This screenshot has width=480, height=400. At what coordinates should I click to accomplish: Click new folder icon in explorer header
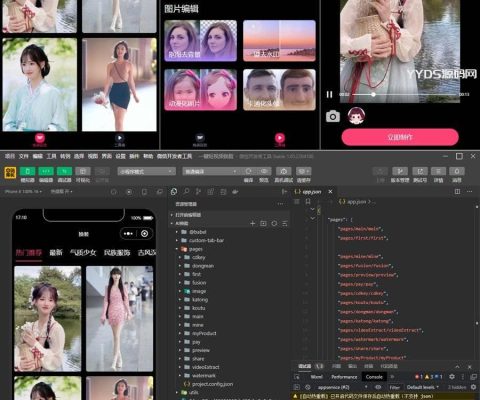point(263,223)
